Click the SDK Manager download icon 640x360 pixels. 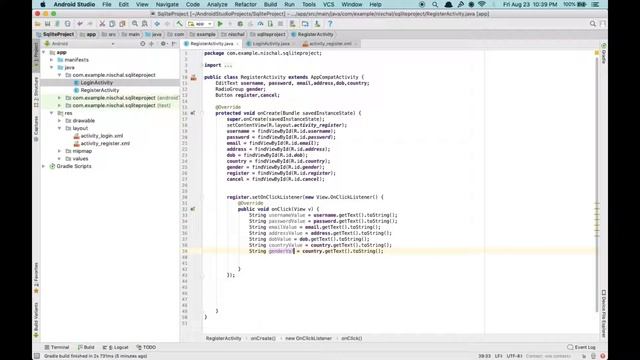pyautogui.click(x=317, y=24)
